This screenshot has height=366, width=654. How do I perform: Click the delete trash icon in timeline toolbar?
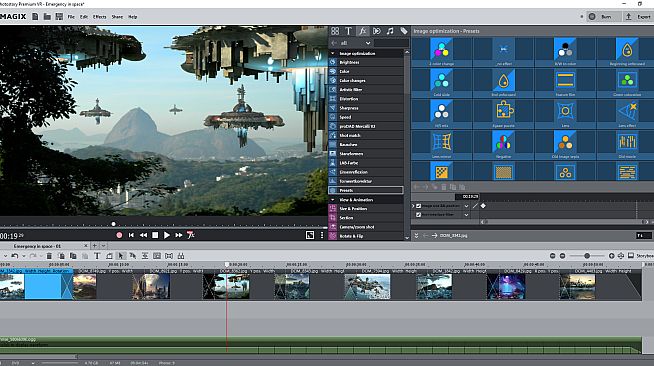coord(49,256)
